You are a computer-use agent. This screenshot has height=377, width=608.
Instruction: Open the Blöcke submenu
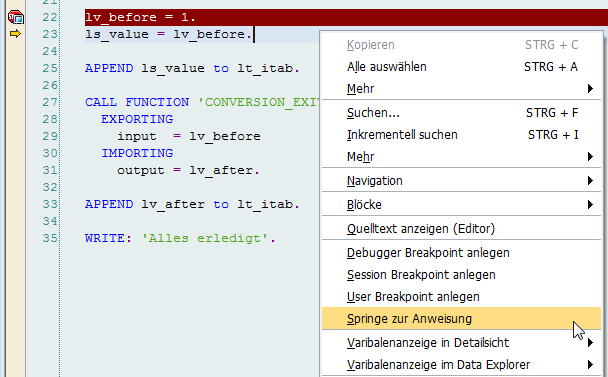(x=461, y=204)
